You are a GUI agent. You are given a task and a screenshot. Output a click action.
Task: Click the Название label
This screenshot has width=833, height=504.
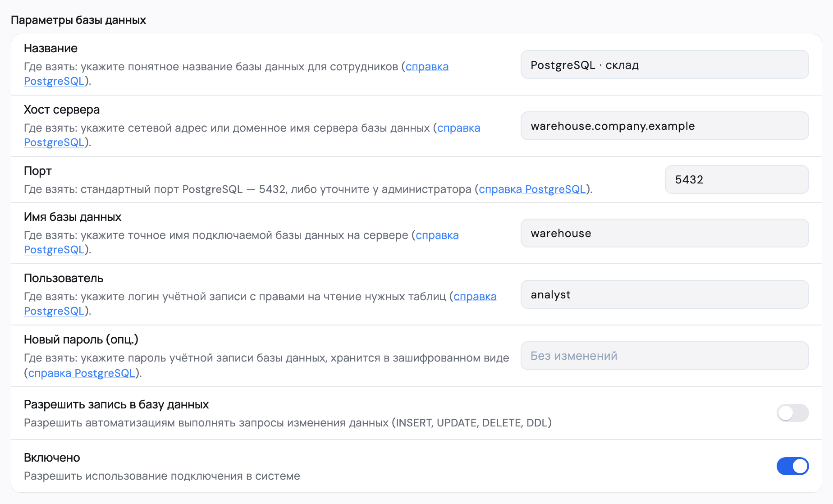click(50, 48)
